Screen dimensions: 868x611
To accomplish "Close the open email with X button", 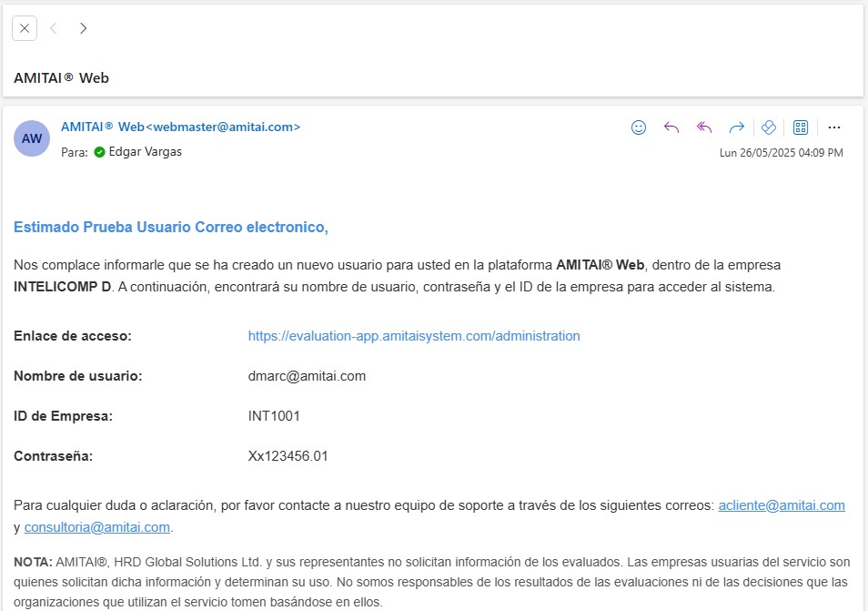I will coord(25,28).
